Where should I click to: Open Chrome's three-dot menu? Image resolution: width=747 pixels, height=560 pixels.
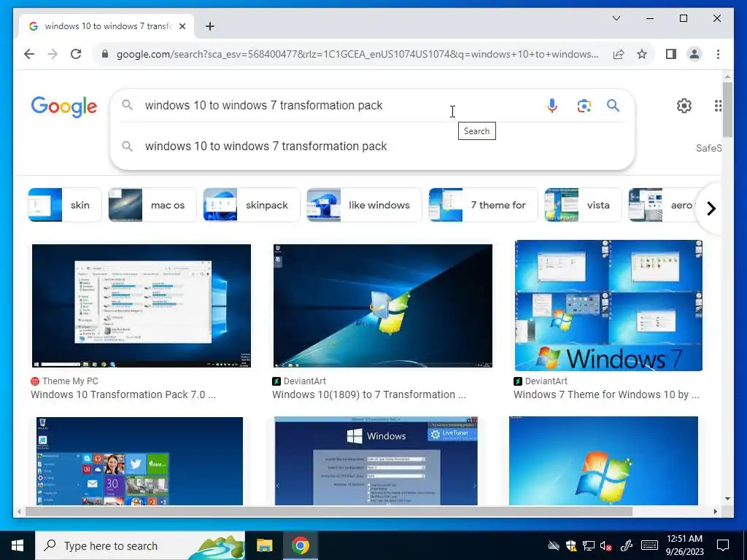718,54
